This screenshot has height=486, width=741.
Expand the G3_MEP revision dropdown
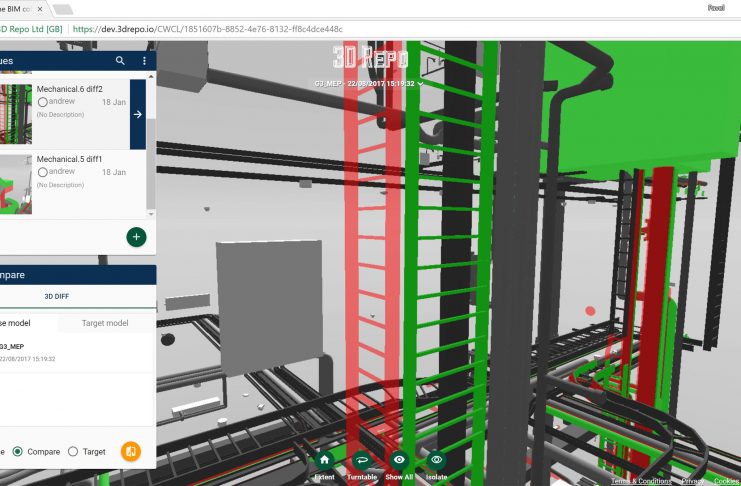click(x=421, y=84)
